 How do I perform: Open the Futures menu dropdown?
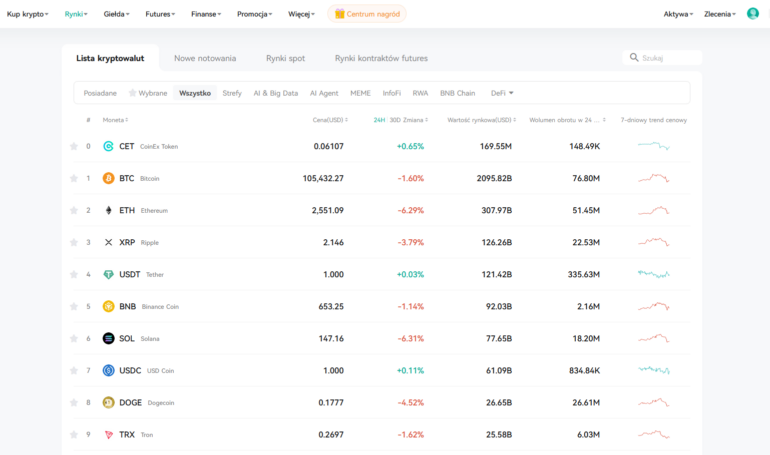(160, 14)
